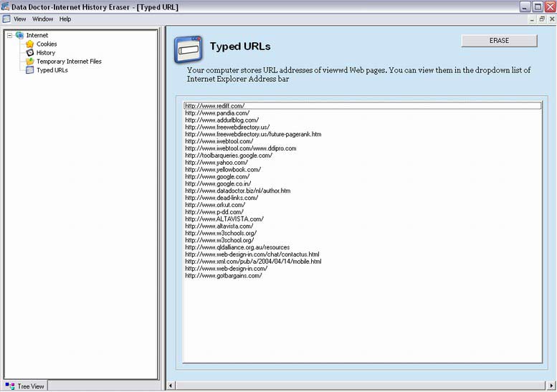557x392 pixels.
Task: Click the History clock icon
Action: pos(30,53)
